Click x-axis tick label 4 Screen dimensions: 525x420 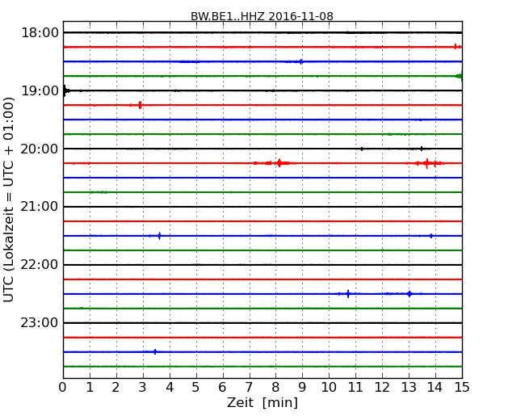[x=170, y=388]
